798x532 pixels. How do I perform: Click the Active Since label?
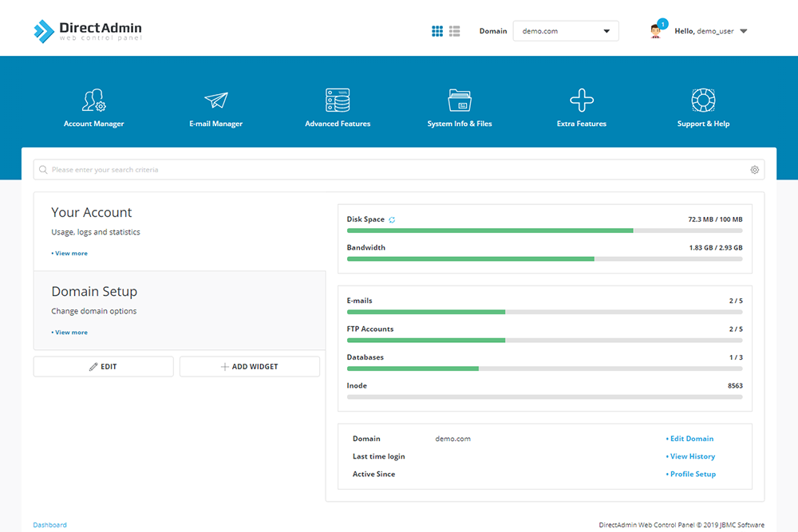coord(373,474)
